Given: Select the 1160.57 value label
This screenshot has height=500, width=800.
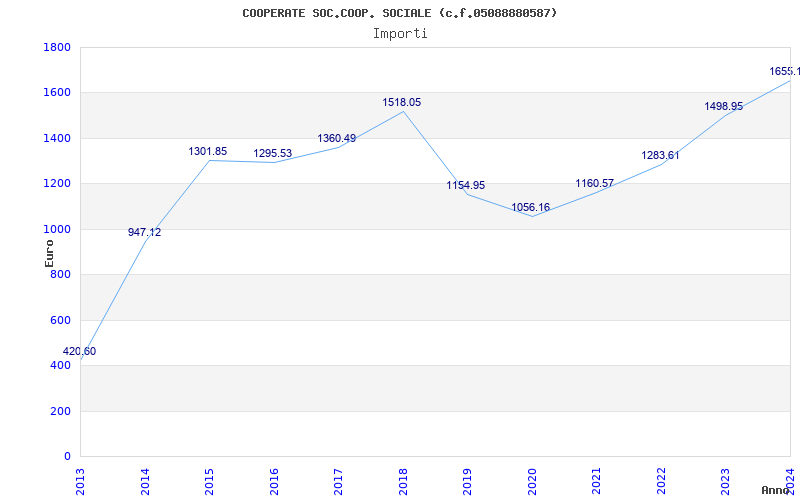Looking at the screenshot, I should [x=595, y=183].
